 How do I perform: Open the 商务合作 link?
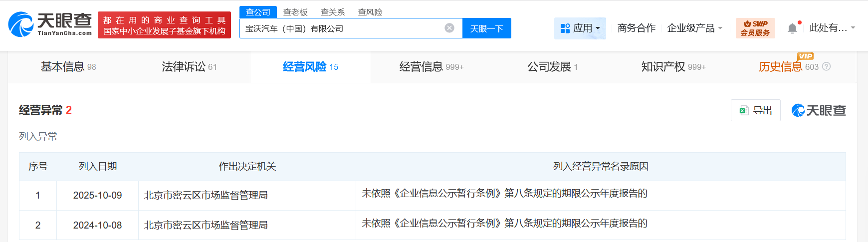point(636,28)
